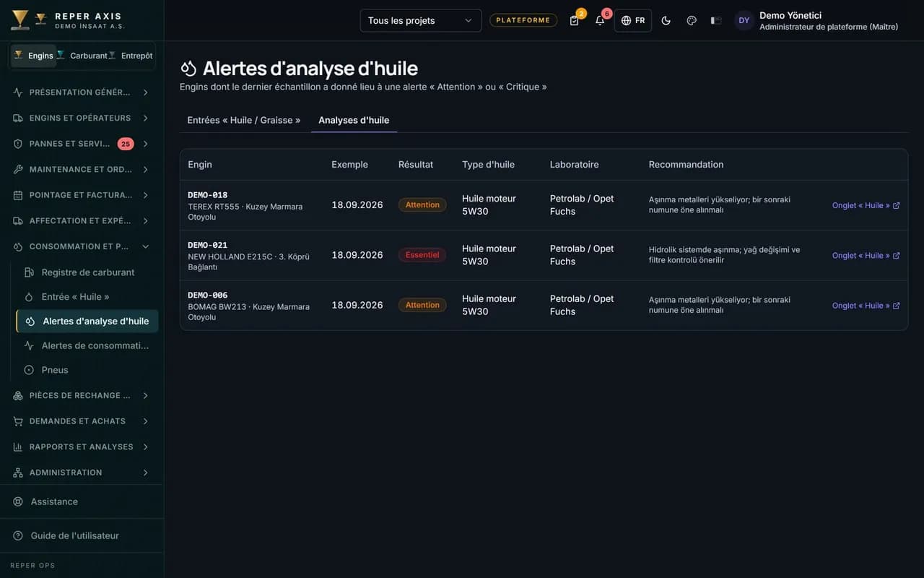Open Registre de carburant in sidebar
Screen dimensions: 924x578
pos(87,272)
